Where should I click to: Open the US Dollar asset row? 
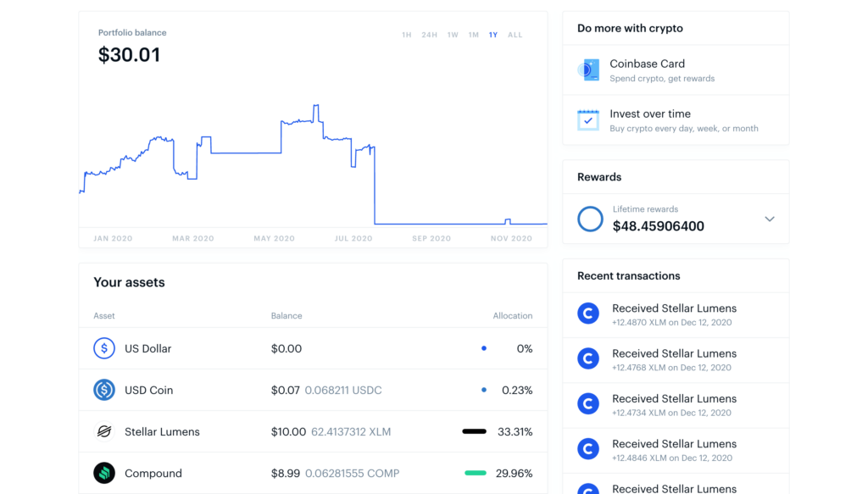click(313, 348)
